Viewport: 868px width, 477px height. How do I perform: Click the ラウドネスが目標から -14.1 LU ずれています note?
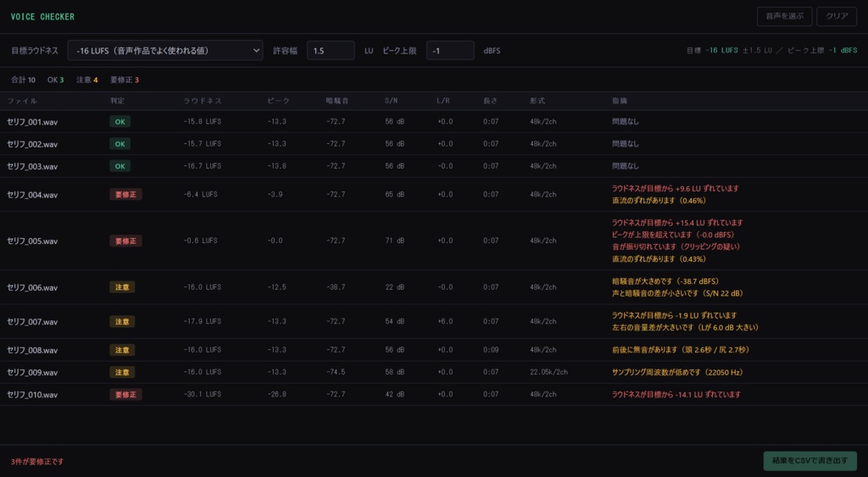point(676,395)
